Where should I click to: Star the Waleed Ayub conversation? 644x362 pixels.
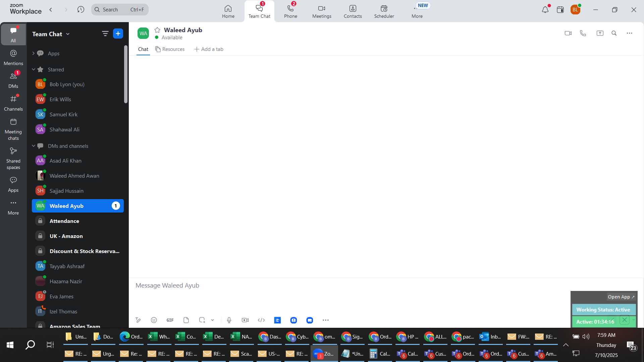157,30
